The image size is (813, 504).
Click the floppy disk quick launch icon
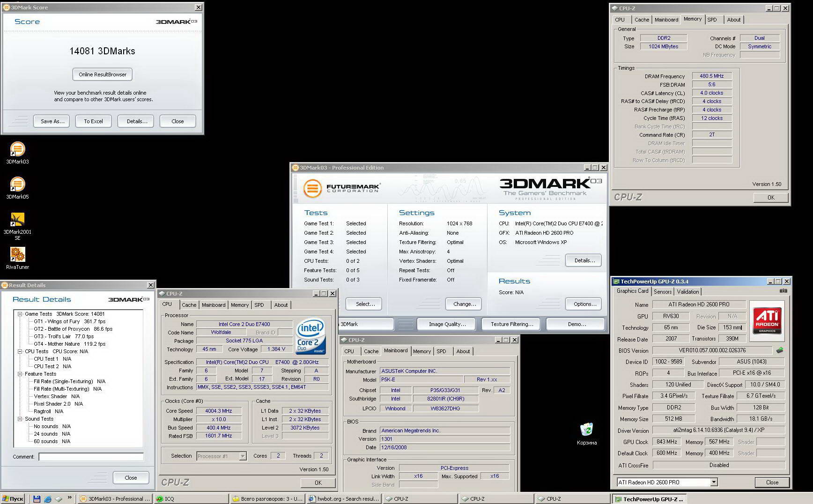(37, 499)
